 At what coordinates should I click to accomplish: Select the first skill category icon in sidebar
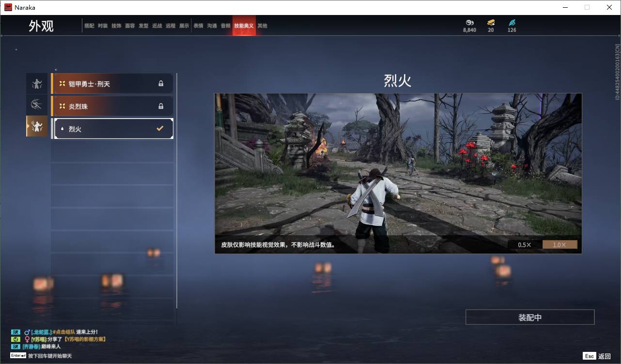[37, 83]
